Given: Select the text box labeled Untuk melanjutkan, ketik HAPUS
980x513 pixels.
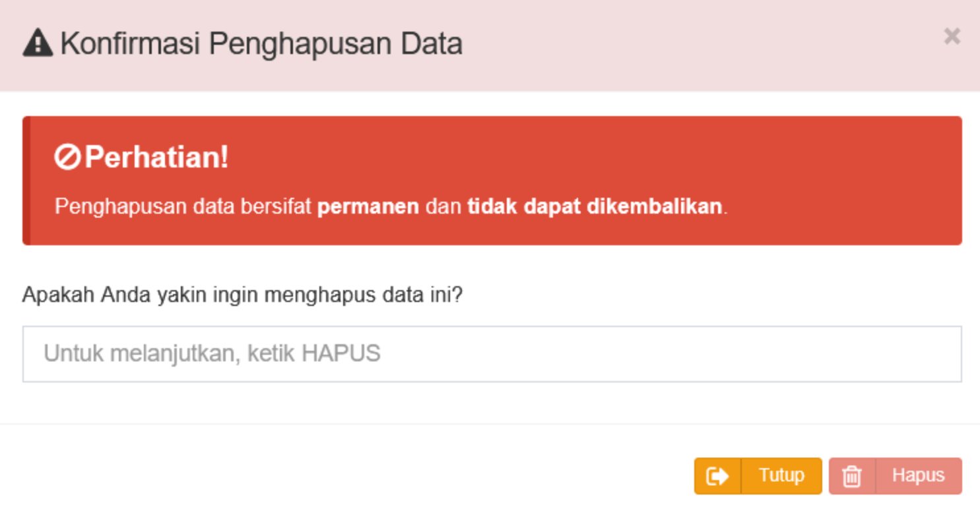Looking at the screenshot, I should [492, 353].
